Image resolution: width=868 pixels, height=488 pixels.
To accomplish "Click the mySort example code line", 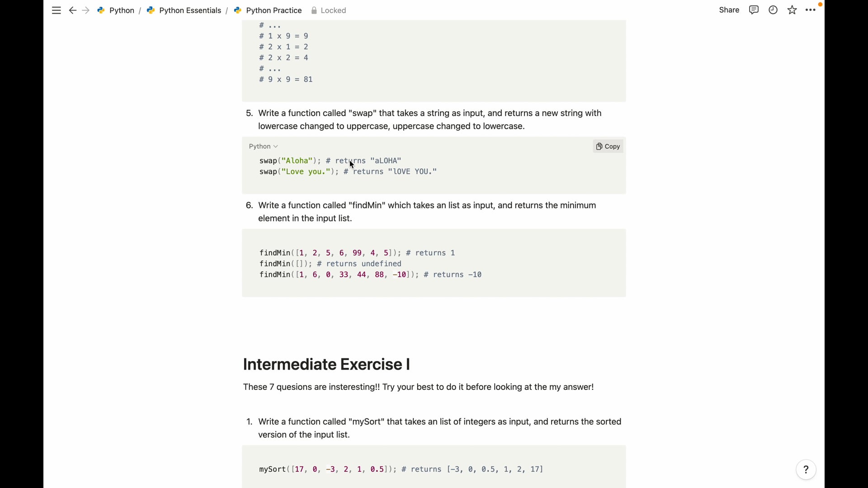I will [401, 469].
